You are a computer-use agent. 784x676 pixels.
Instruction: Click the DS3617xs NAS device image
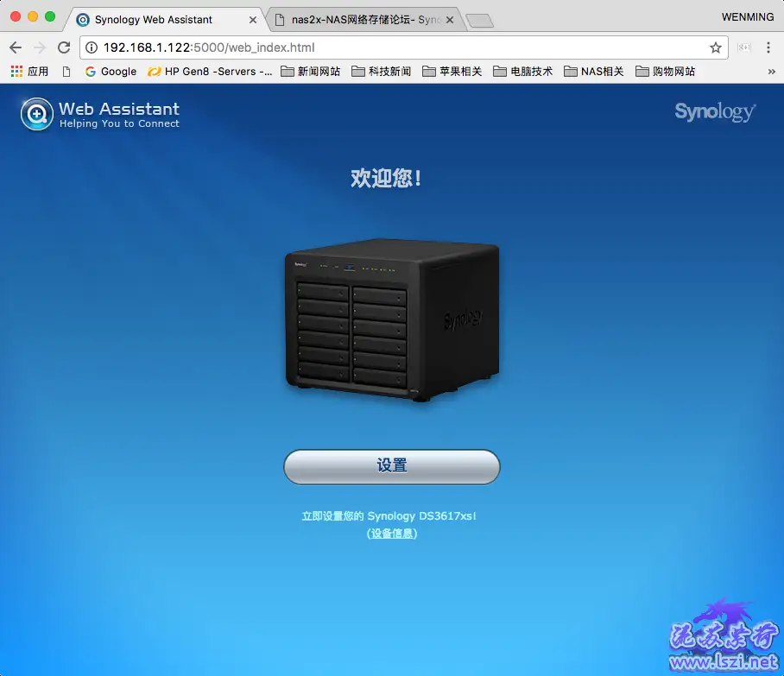tap(392, 320)
